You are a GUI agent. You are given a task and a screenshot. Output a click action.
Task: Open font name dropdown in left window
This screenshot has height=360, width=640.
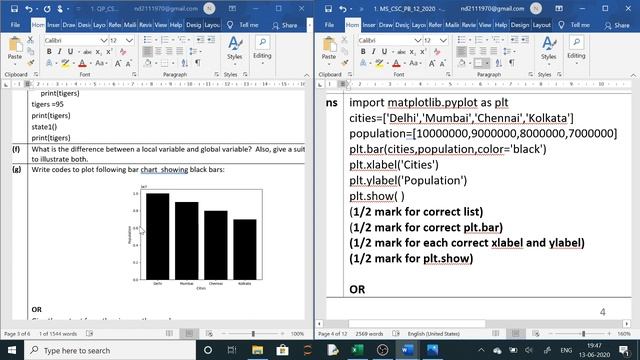point(104,40)
